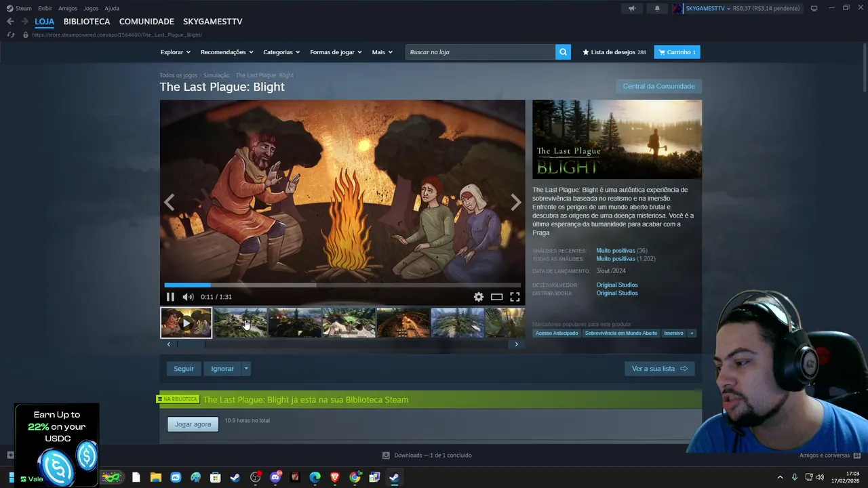Switch to the BIBLIOTECA tab
The image size is (868, 488).
(86, 22)
